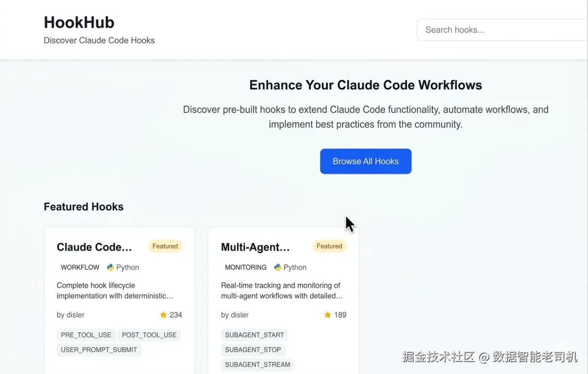
Task: Click 'Discover Claude Code Hooks' tagline
Action: coord(99,40)
